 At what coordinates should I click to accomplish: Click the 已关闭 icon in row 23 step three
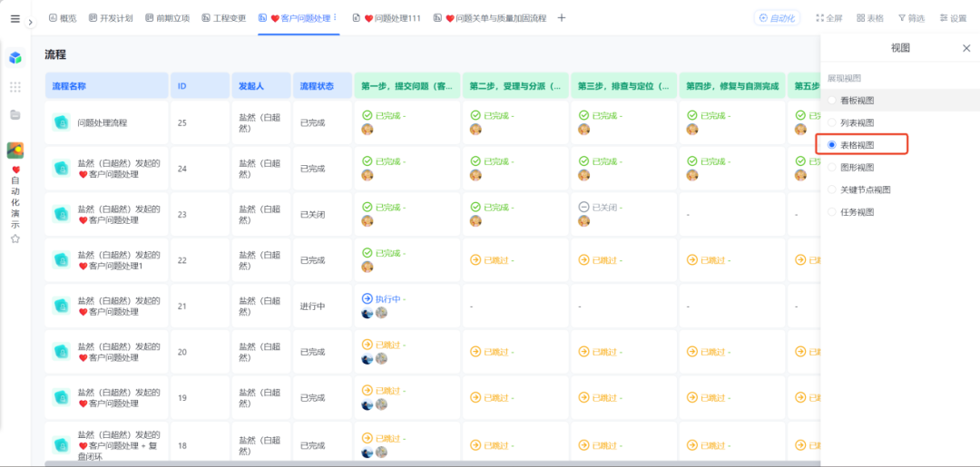point(583,208)
